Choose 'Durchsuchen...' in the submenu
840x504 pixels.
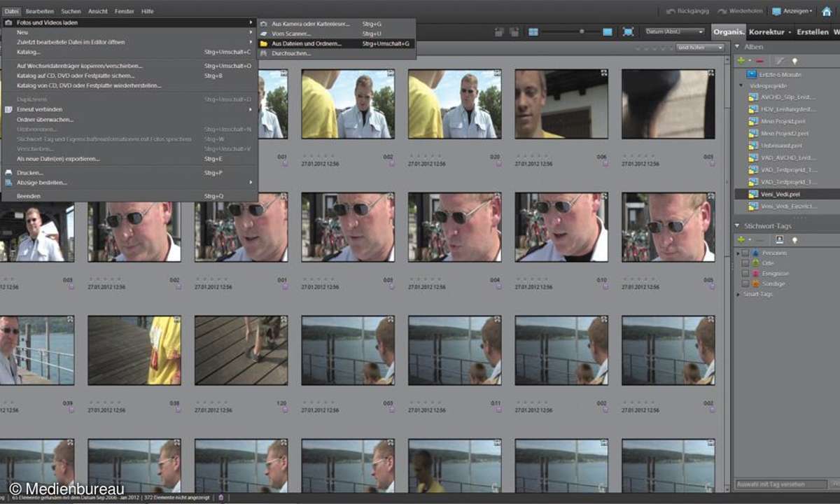[336, 53]
